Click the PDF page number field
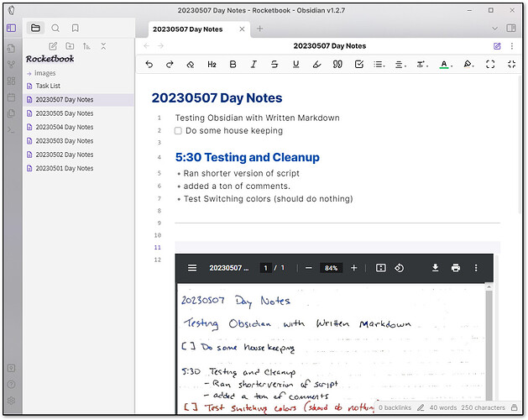 click(265, 268)
